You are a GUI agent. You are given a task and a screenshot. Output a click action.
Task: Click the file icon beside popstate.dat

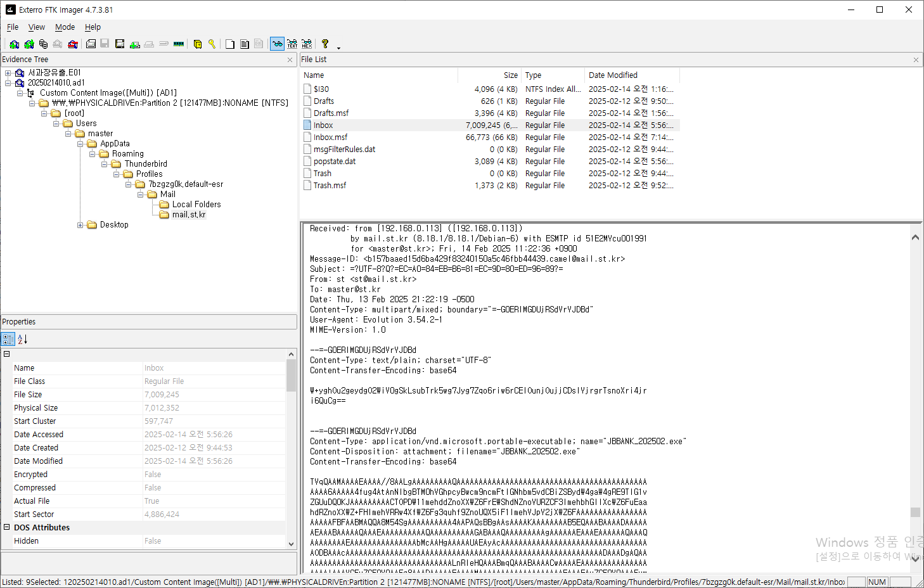click(x=307, y=161)
